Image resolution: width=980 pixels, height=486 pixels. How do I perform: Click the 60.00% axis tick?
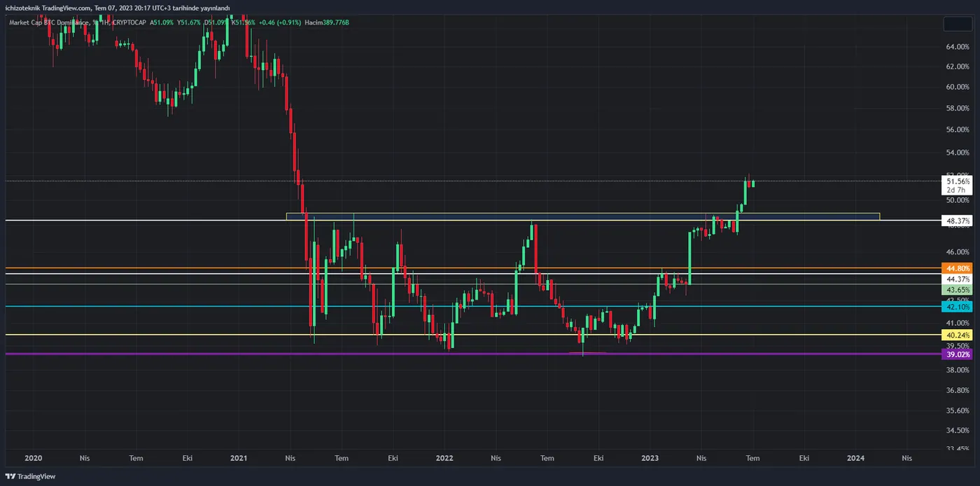point(958,87)
